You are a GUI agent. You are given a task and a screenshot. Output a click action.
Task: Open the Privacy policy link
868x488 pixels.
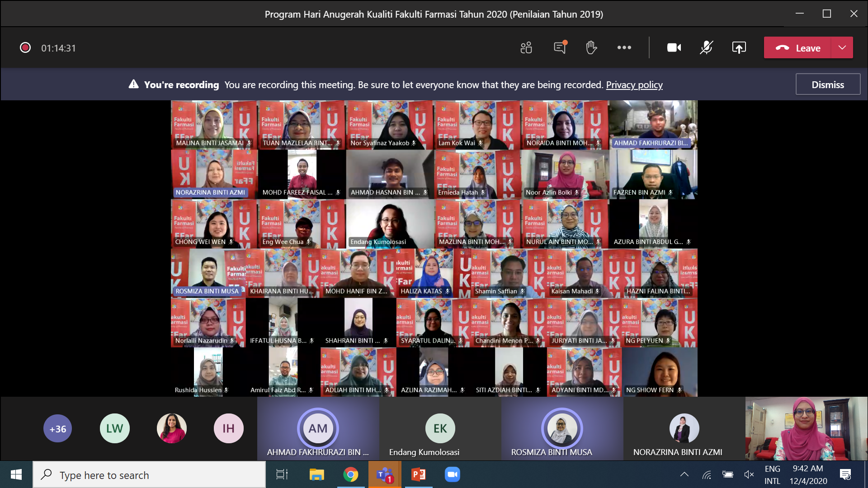click(x=634, y=85)
